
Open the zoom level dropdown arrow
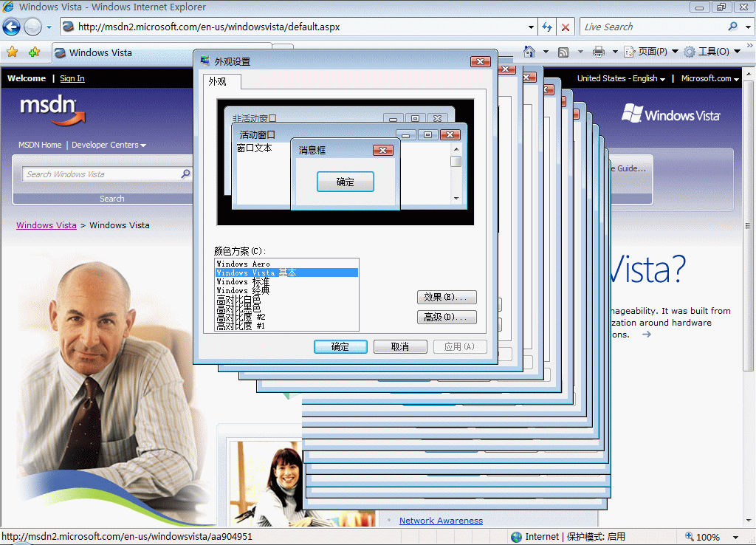736,537
